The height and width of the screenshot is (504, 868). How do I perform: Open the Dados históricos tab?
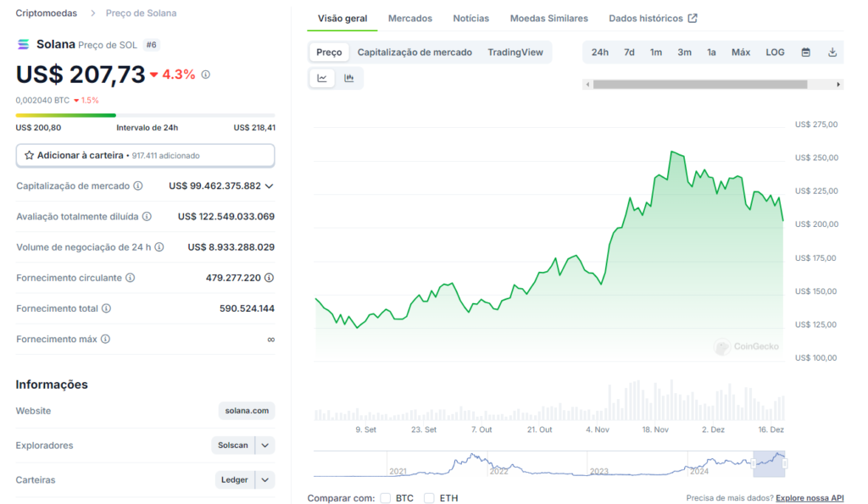point(654,19)
